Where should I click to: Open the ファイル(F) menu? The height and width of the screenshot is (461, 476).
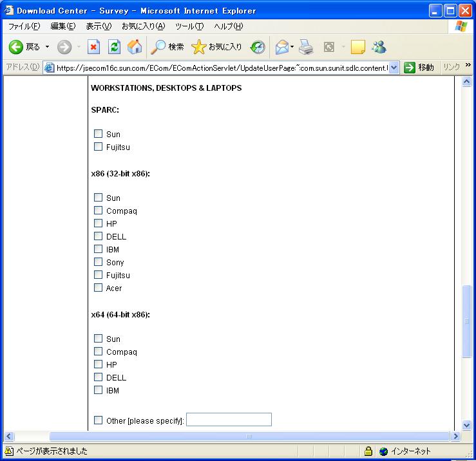click(24, 26)
